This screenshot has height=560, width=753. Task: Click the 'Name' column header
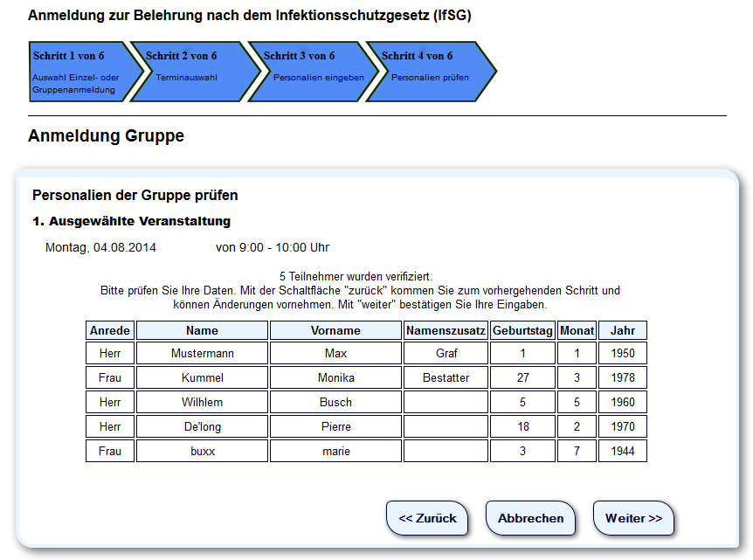click(202, 331)
